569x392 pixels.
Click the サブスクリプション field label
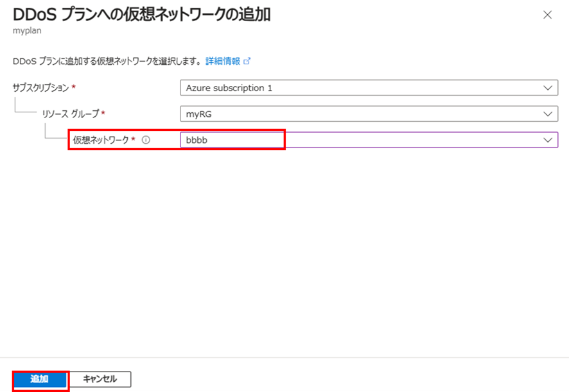click(x=40, y=88)
